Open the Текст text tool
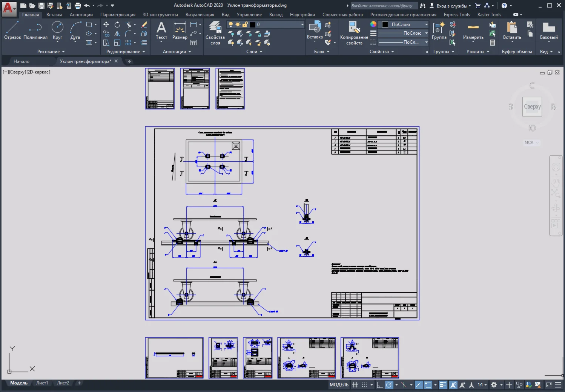The width and height of the screenshot is (565, 392). pos(161,31)
